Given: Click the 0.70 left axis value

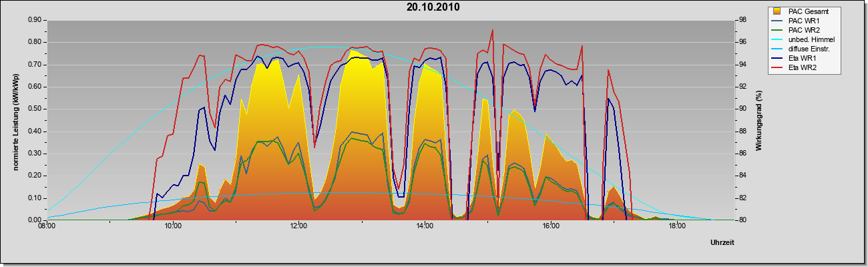Looking at the screenshot, I should pos(35,65).
